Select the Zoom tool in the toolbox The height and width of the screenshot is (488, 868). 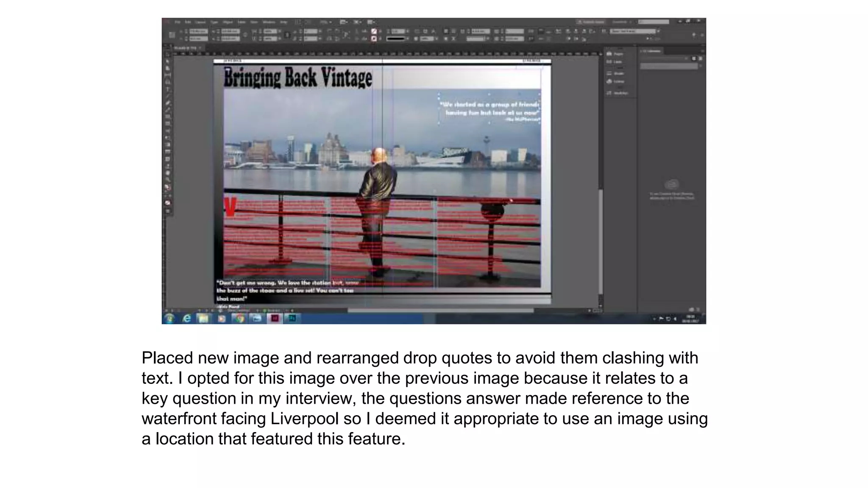tap(167, 180)
